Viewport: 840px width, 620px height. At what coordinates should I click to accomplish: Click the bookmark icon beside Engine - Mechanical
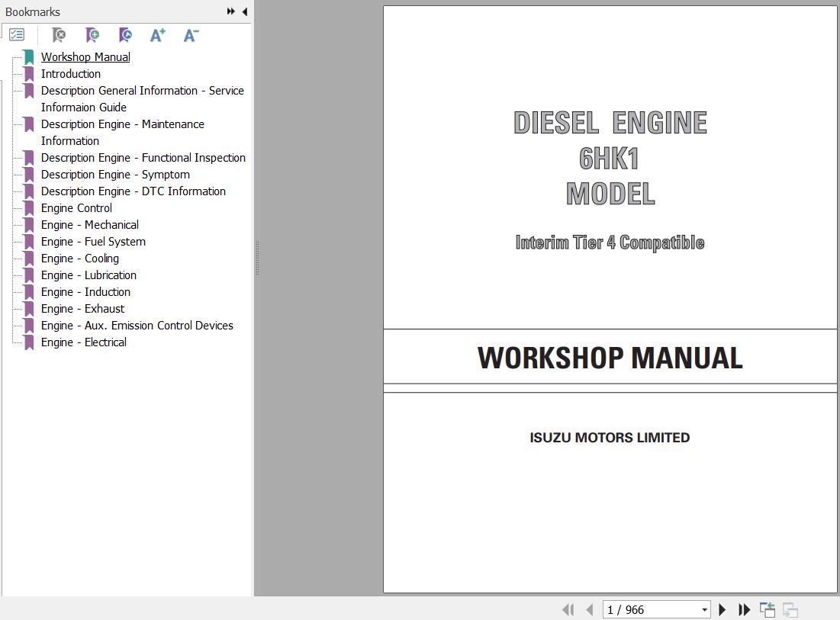(29, 225)
